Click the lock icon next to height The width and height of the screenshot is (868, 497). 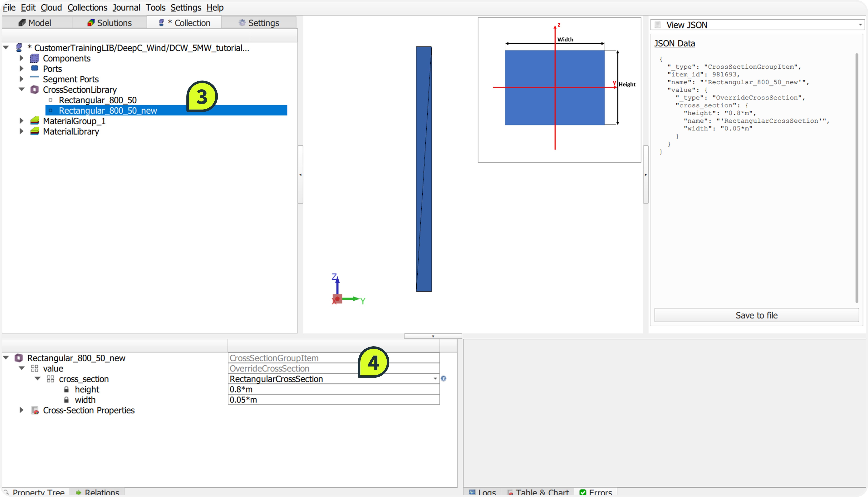coord(67,389)
